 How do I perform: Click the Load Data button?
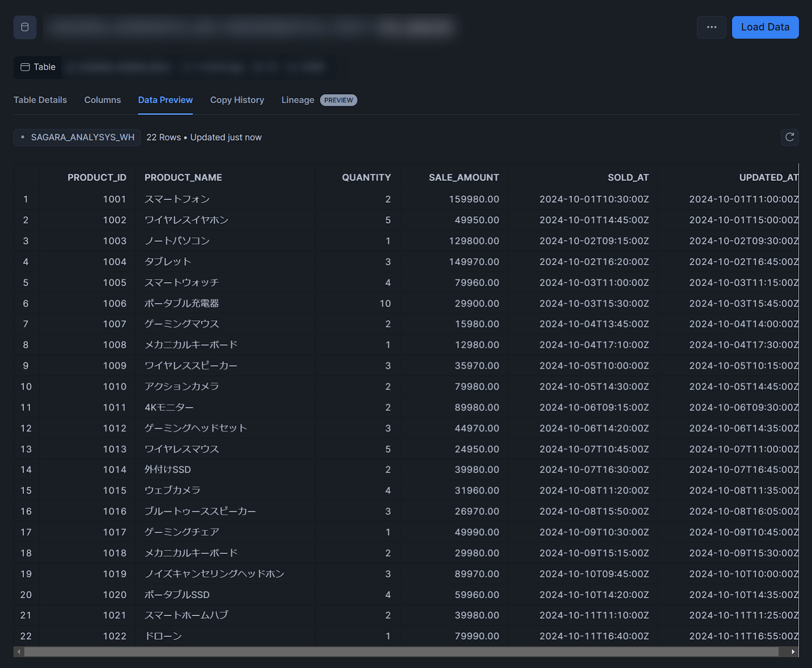(765, 27)
